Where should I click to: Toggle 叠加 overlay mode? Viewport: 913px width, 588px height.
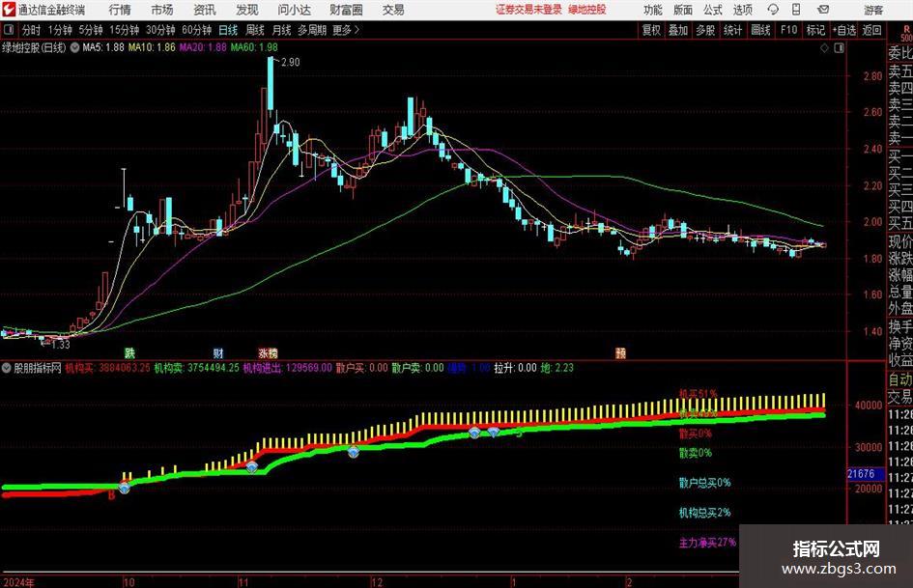[x=678, y=30]
